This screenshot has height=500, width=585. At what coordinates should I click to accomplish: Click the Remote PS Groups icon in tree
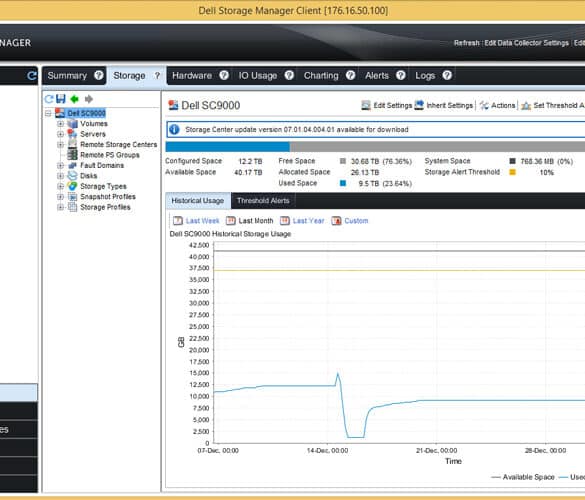[72, 155]
